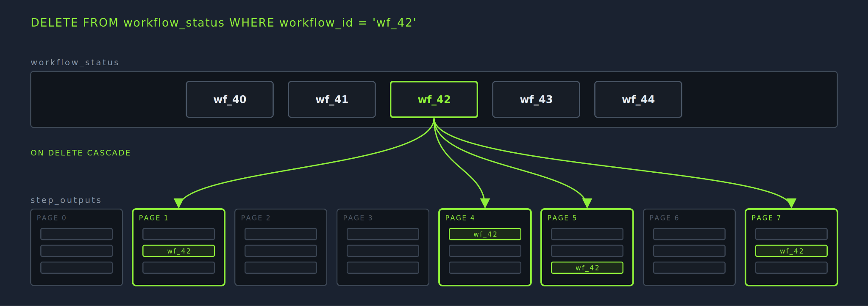Click the arrowhead pointing to PAGE 4
Viewport: 868px width, 306px height.
485,203
